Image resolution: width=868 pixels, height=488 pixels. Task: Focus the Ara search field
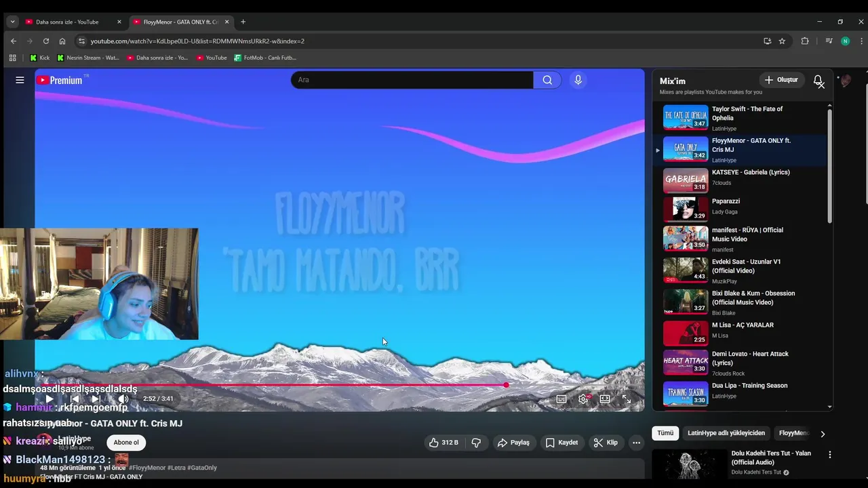pos(412,80)
